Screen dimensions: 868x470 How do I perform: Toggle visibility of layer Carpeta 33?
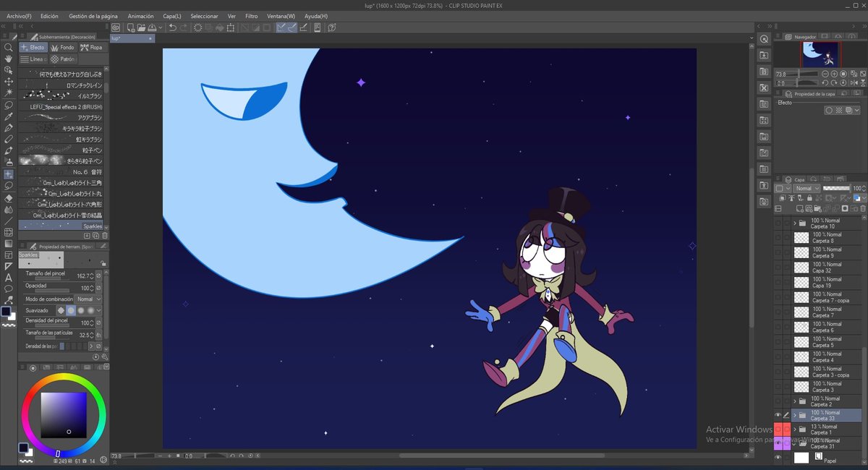pos(778,415)
